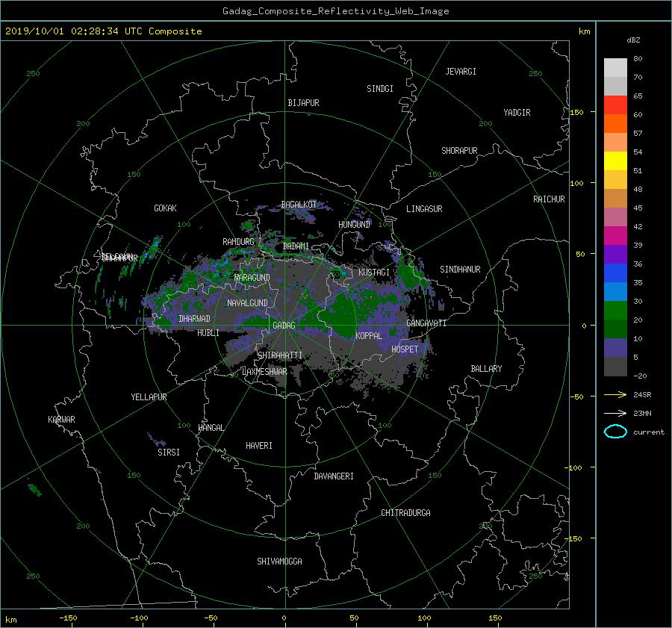Click the GOKAK town label
Screen dimensions: 672x628
(x=165, y=208)
